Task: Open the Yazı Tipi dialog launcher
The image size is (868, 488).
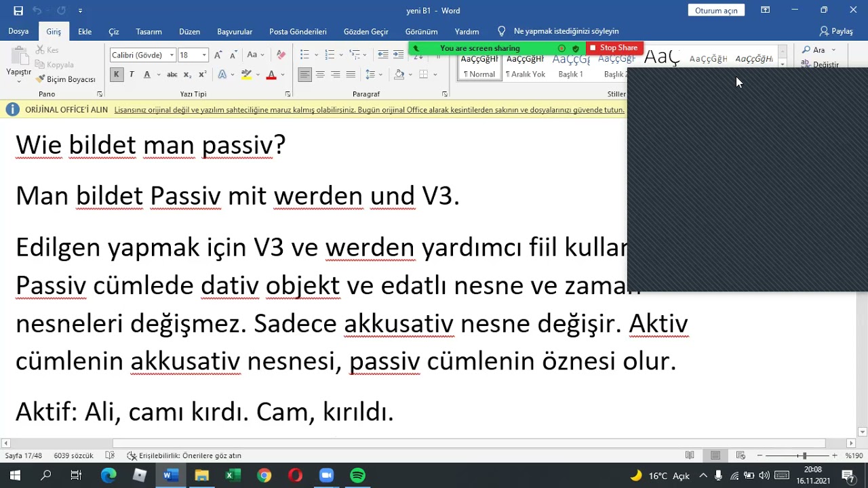Action: point(288,94)
